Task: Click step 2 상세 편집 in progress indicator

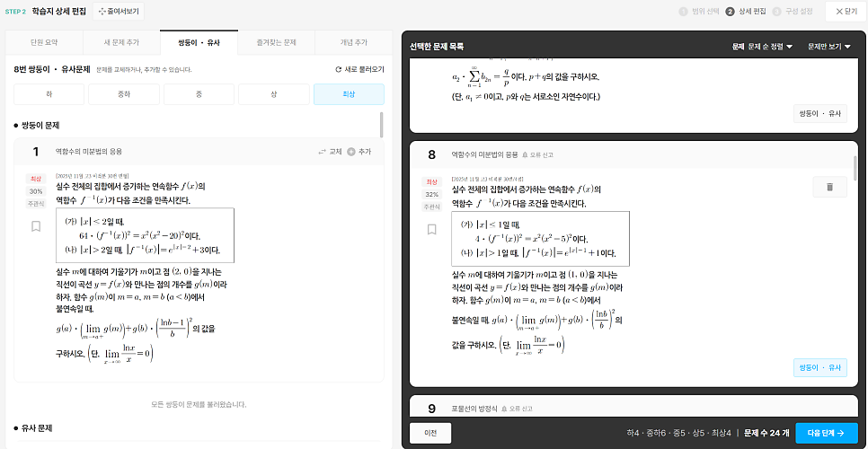Action: click(745, 11)
